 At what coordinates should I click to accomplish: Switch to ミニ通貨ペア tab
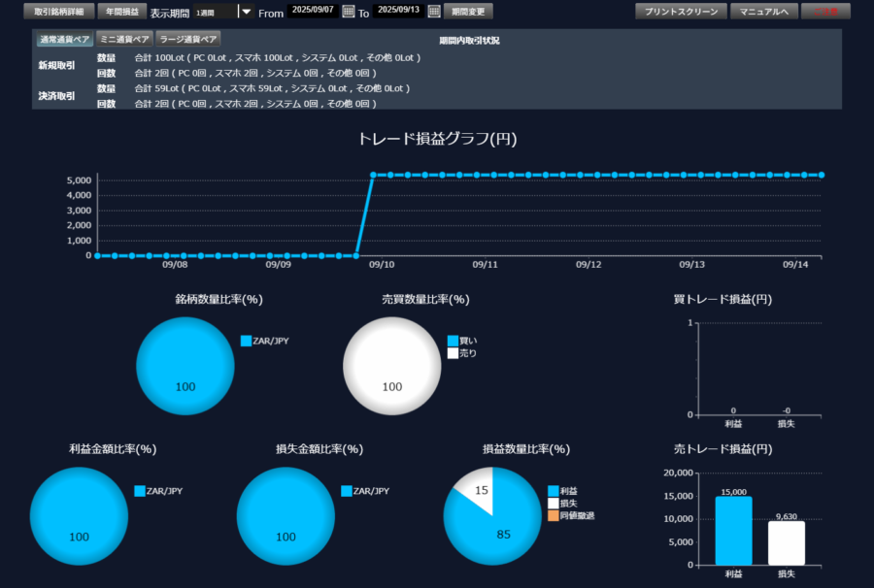click(x=125, y=39)
